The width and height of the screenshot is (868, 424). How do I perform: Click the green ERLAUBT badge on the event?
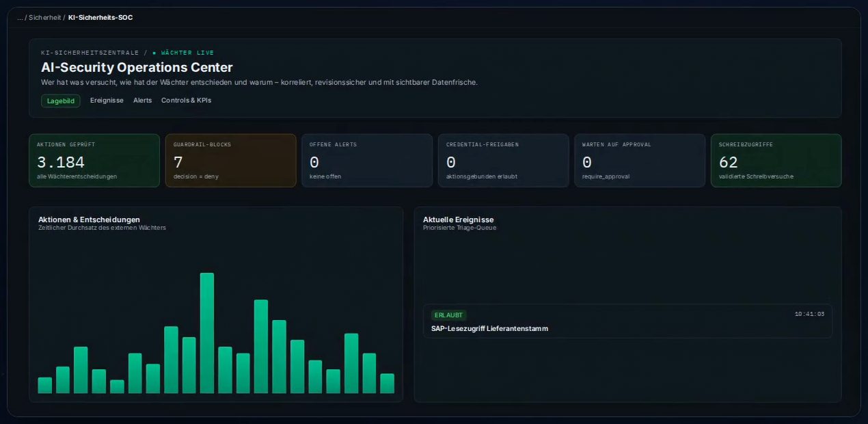click(x=448, y=315)
